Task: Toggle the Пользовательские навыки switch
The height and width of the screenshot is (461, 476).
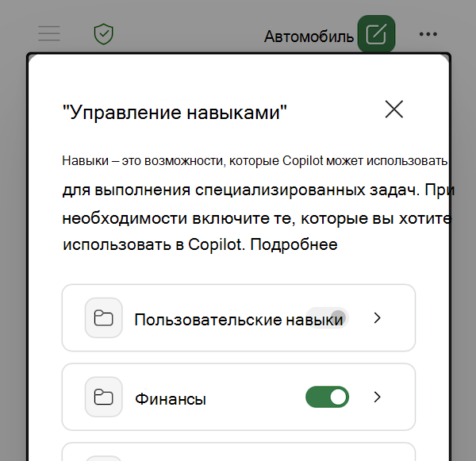Action: tap(327, 317)
